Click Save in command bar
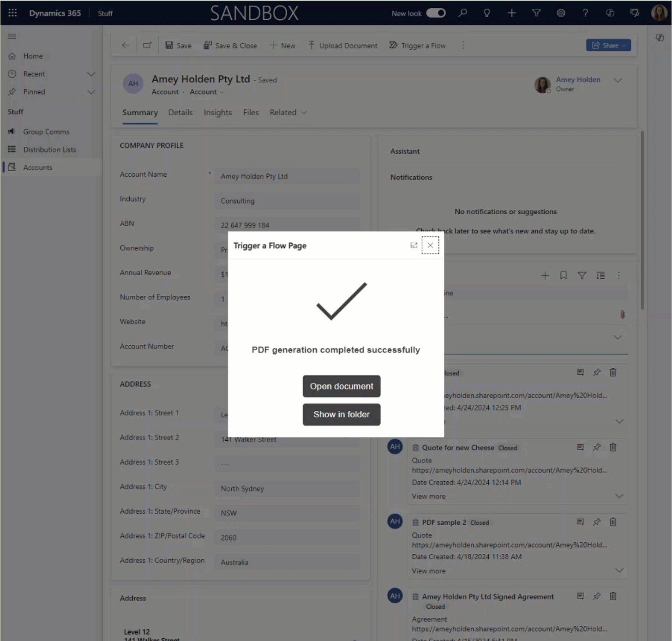This screenshot has height=641, width=672. click(178, 45)
